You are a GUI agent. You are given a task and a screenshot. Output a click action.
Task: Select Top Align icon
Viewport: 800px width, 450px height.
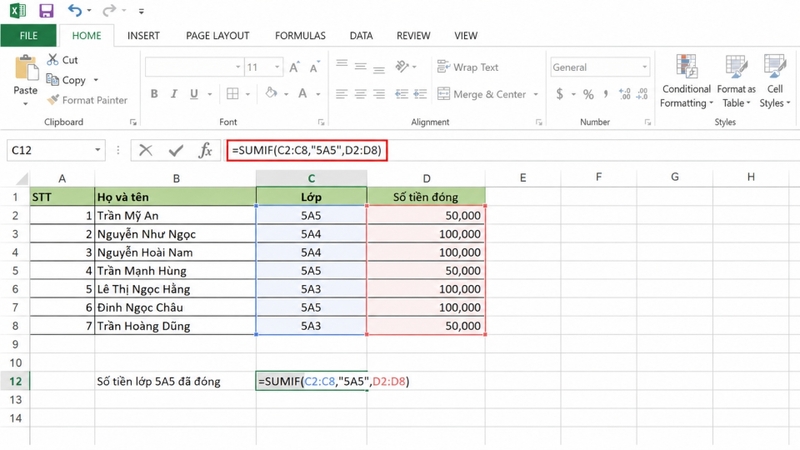pyautogui.click(x=342, y=64)
